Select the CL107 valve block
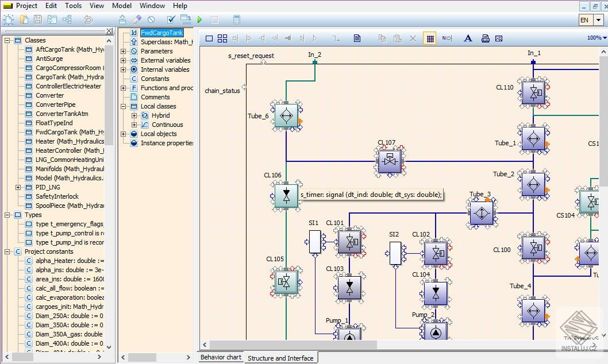This screenshot has height=364, width=608. (390, 161)
